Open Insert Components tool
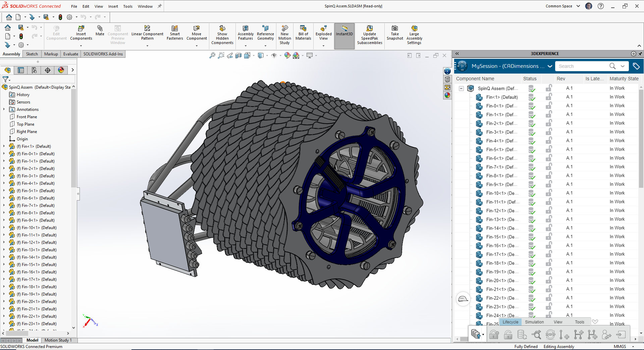This screenshot has height=350, width=644. coord(81,29)
